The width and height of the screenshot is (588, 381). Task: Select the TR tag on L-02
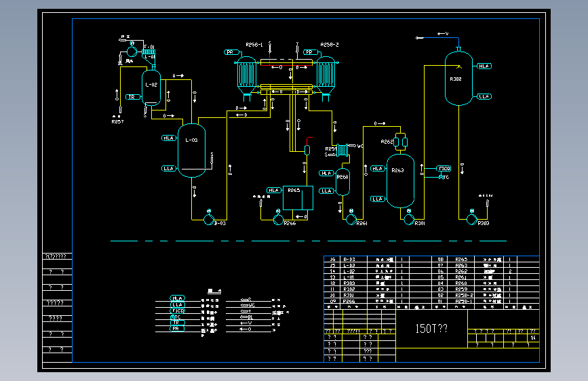[x=132, y=97]
